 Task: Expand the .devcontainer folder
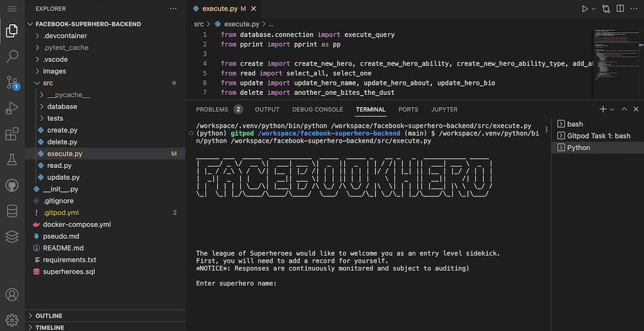[65, 36]
